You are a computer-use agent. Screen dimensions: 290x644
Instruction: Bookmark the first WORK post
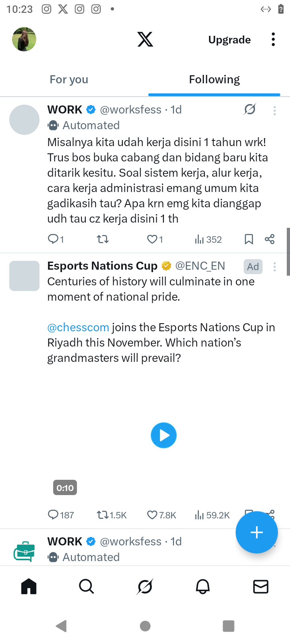click(249, 239)
